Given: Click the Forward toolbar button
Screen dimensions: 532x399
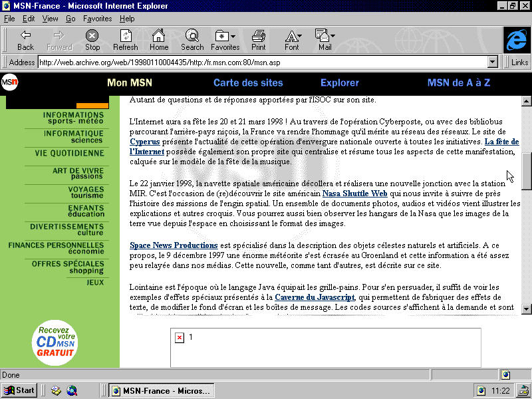Looking at the screenshot, I should 59,41.
